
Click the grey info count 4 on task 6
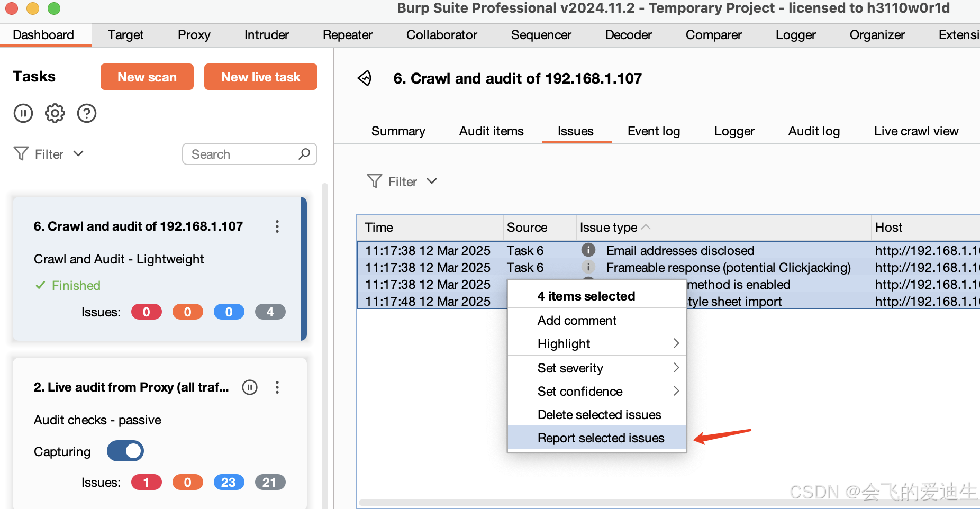pos(270,312)
